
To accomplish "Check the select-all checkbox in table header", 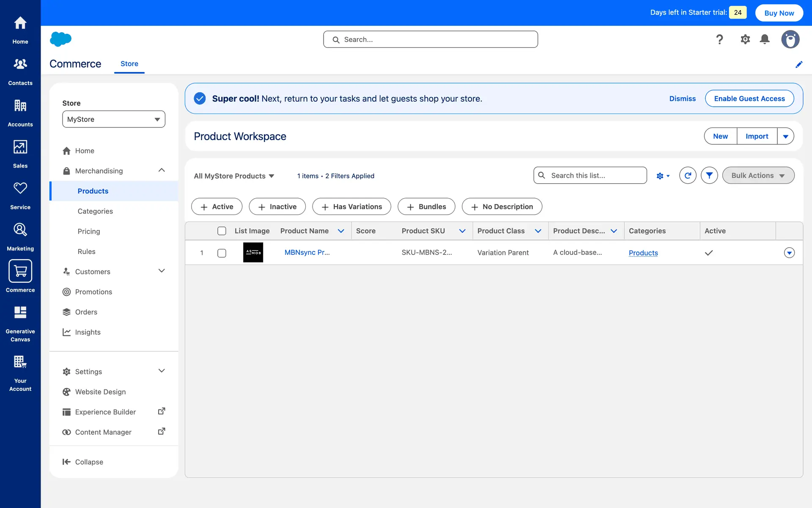I will click(x=222, y=231).
